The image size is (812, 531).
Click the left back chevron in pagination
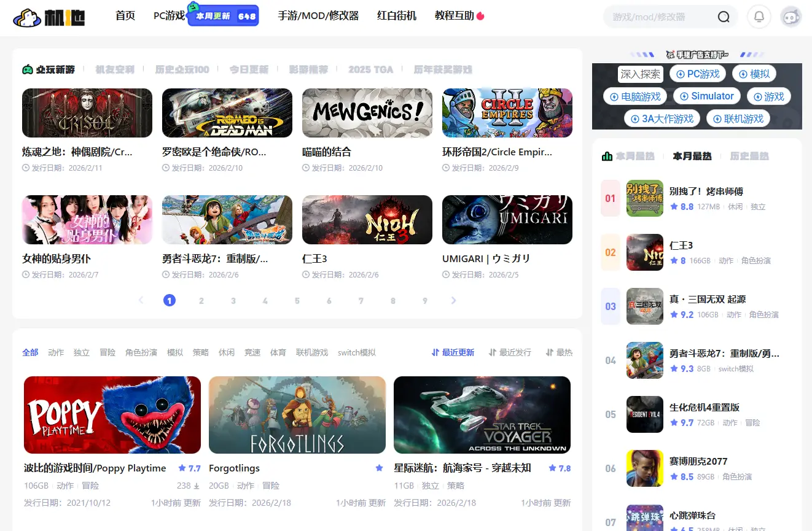(x=141, y=300)
